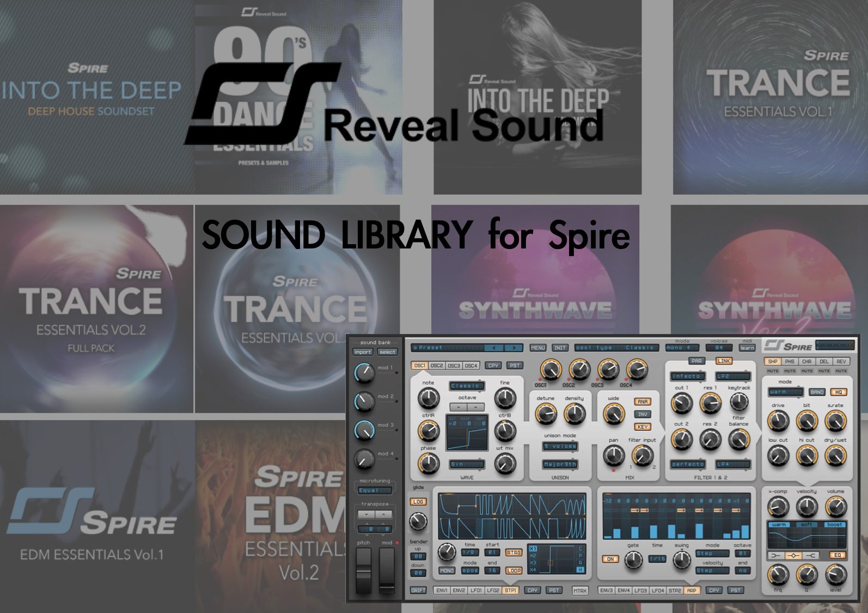
Task: Click the volume knob
Action: 835,507
